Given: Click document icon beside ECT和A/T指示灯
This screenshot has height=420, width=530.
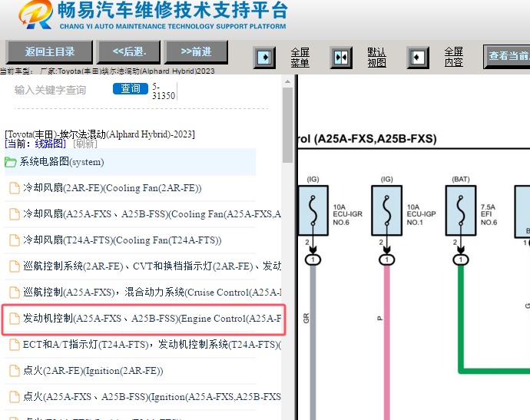Looking at the screenshot, I should click(x=14, y=345).
